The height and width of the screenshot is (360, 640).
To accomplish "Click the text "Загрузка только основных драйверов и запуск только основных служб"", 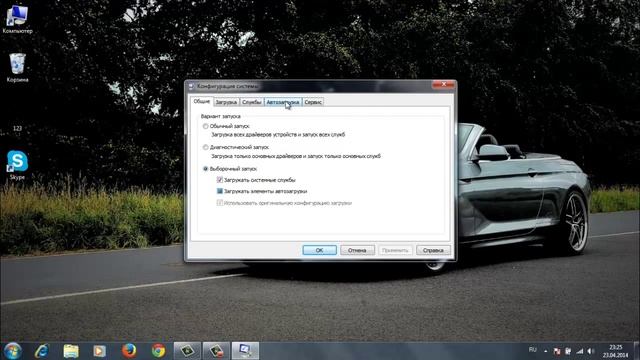I will click(296, 156).
